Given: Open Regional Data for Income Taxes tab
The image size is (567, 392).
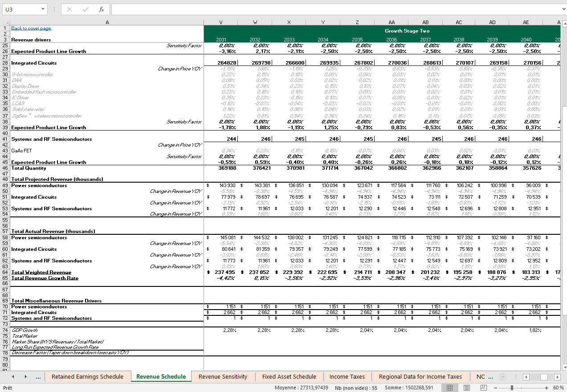Looking at the screenshot, I should point(420,377).
